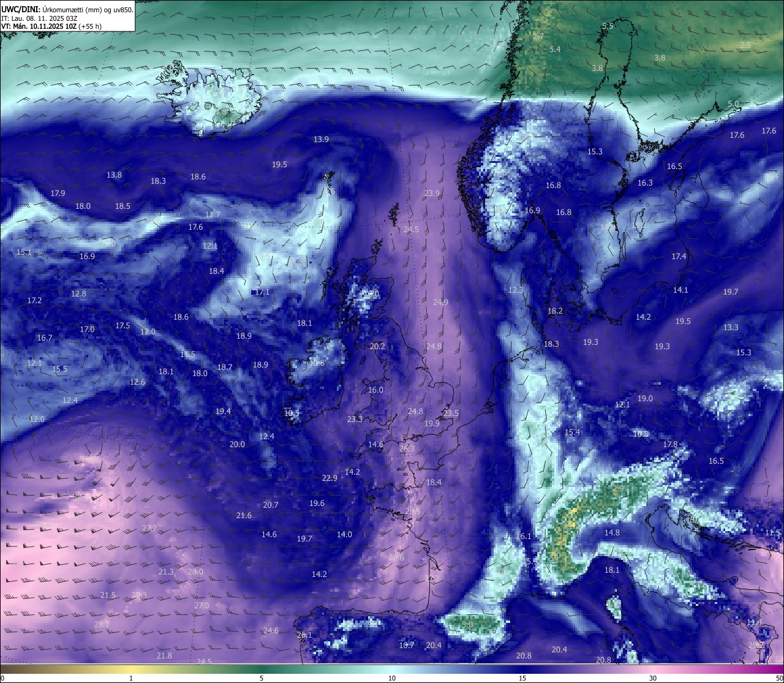
Task: Click the map value 16.3
Action: 645,183
